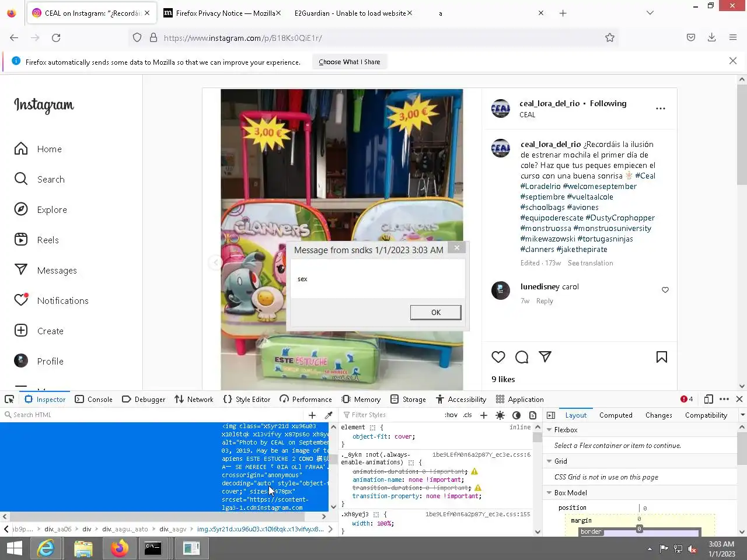This screenshot has height=560, width=747.
Task: Click See translation under the caption
Action: click(591, 263)
